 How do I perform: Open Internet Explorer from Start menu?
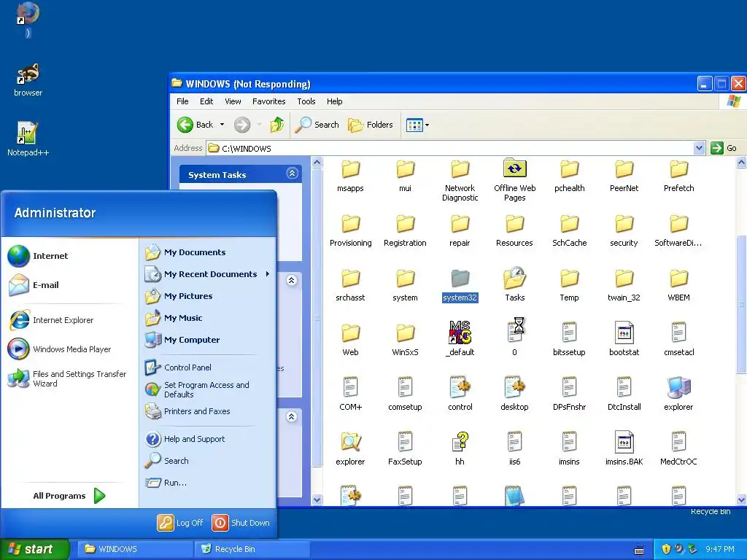(50, 320)
